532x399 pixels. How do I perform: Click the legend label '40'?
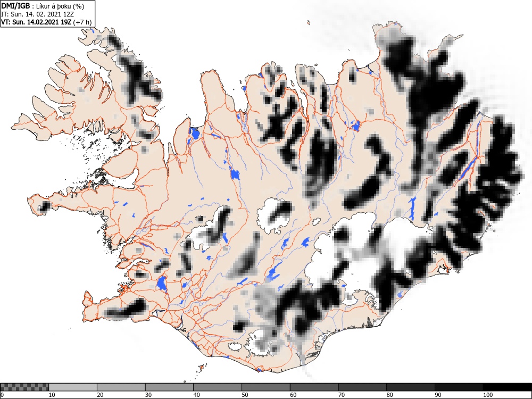(196, 395)
